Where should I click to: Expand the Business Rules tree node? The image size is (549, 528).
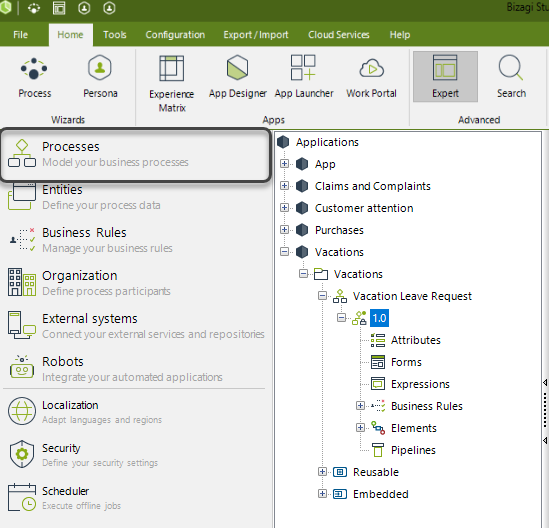(360, 405)
